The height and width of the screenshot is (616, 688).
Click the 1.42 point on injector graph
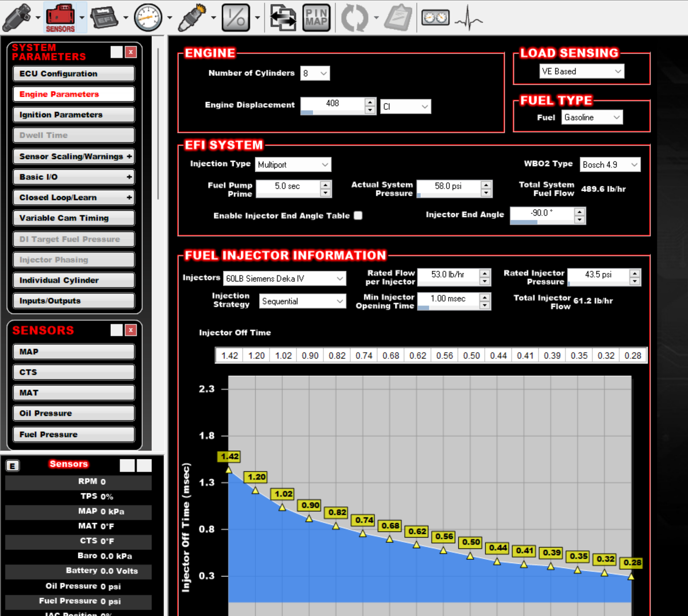pyautogui.click(x=229, y=470)
